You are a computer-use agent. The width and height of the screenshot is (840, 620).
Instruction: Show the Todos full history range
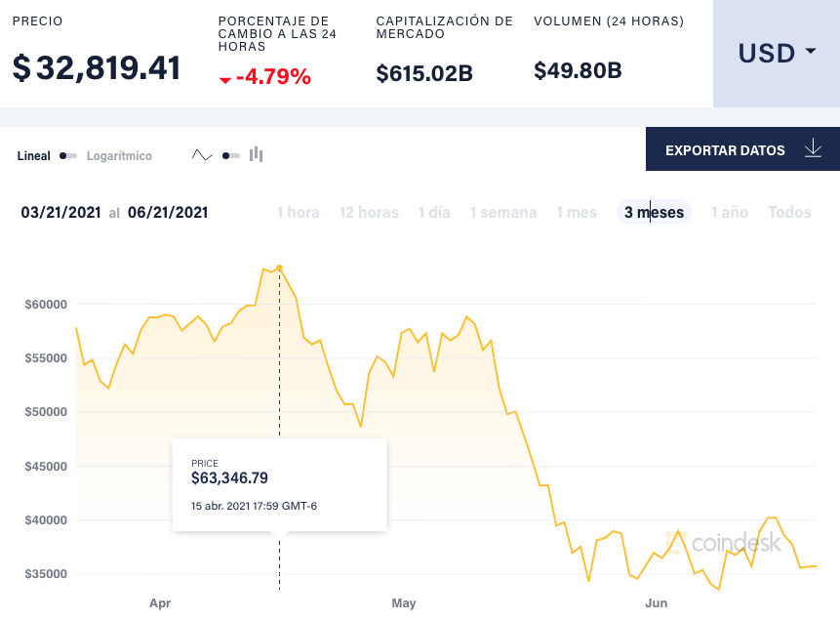(789, 213)
